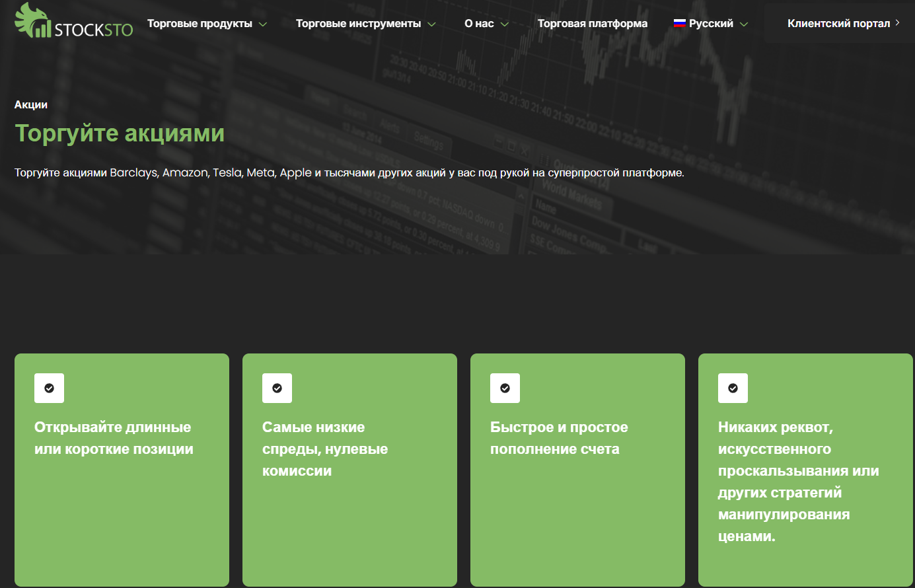The image size is (915, 588).
Task: Click the checkmark icon above "Самые низкие"
Action: point(277,388)
